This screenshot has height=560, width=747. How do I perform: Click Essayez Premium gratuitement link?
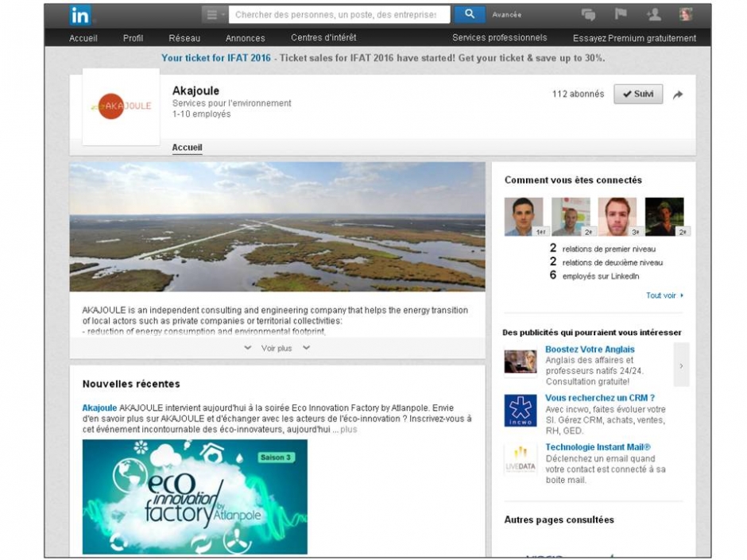[634, 38]
